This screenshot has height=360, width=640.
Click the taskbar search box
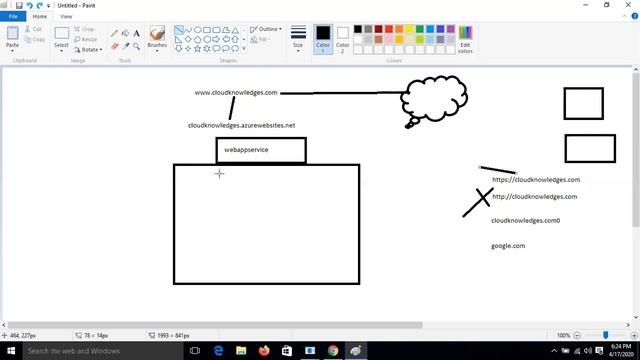click(103, 351)
